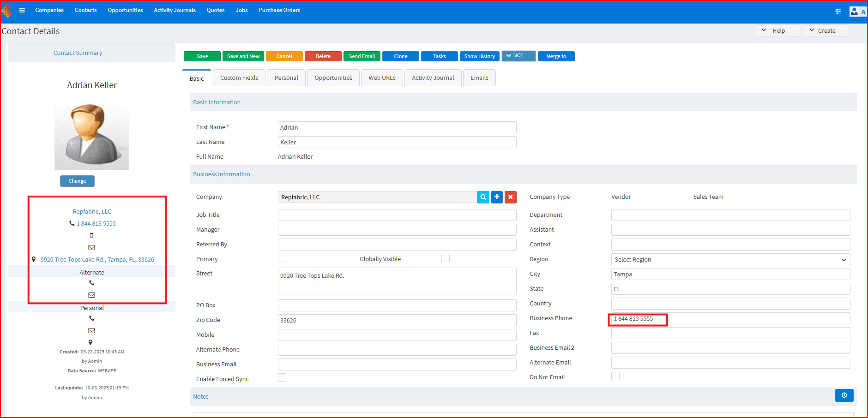Enable the Globally Visible checkbox
This screenshot has height=418, width=868.
click(445, 258)
